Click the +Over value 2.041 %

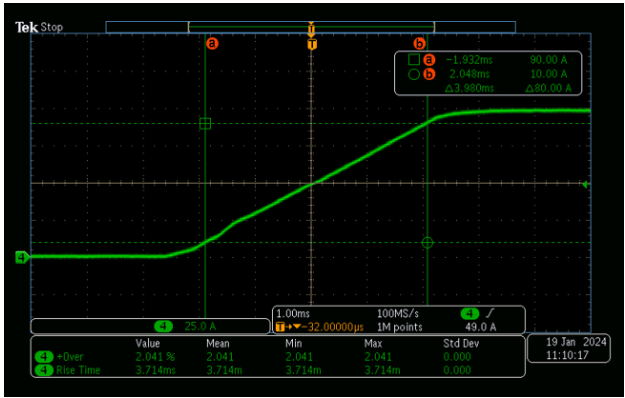coord(155,357)
